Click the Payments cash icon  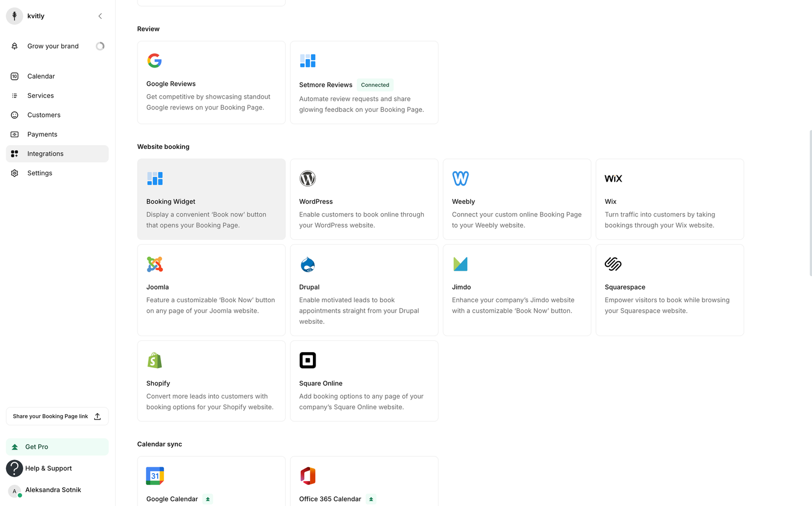[14, 135]
